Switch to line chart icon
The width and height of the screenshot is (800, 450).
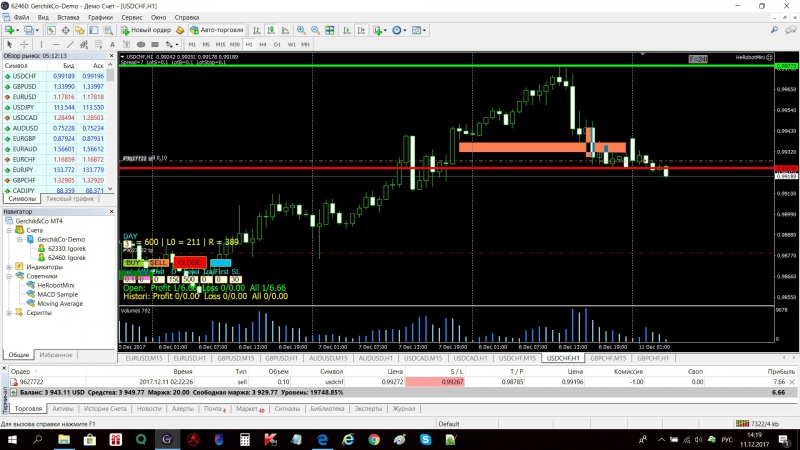(x=285, y=30)
